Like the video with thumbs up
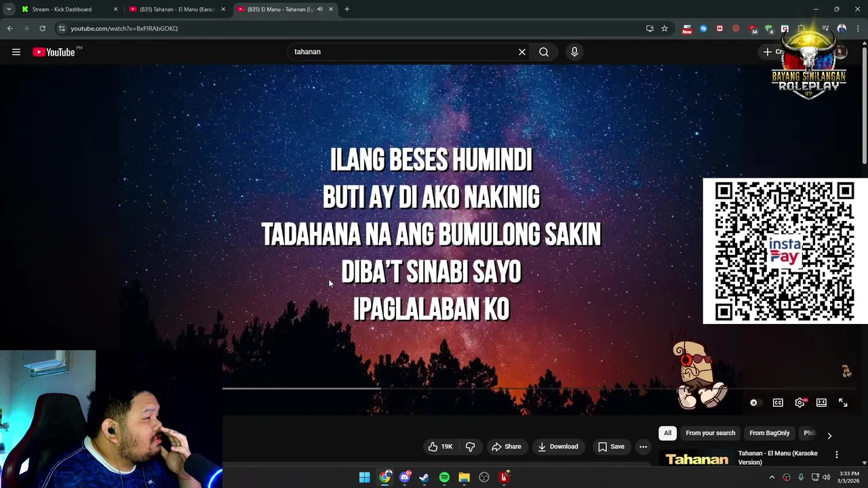Screen dimensions: 868x488 coord(433,447)
